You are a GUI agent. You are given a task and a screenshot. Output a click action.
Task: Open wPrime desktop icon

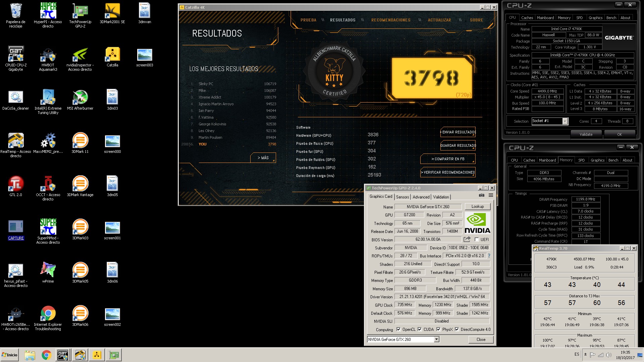[x=48, y=273]
